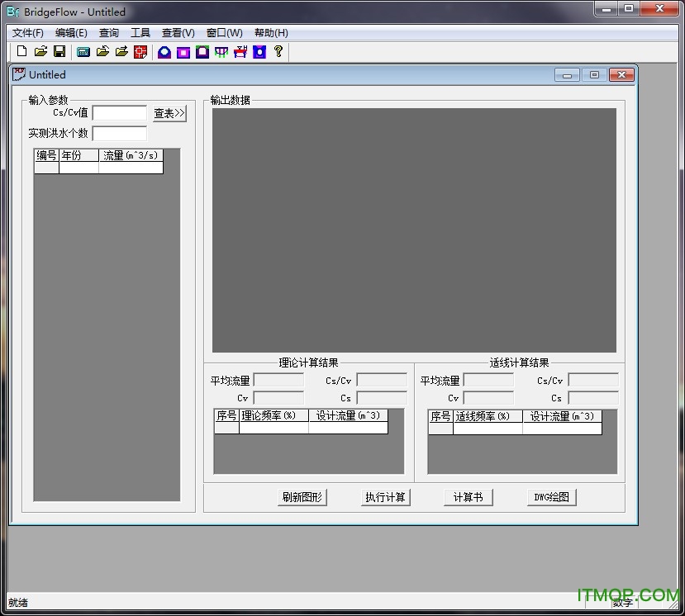Click the 查表>> button

coord(169,113)
